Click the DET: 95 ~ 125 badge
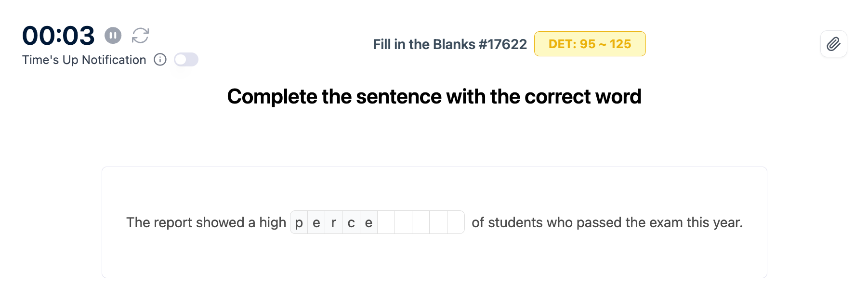868x284 pixels. coord(590,44)
